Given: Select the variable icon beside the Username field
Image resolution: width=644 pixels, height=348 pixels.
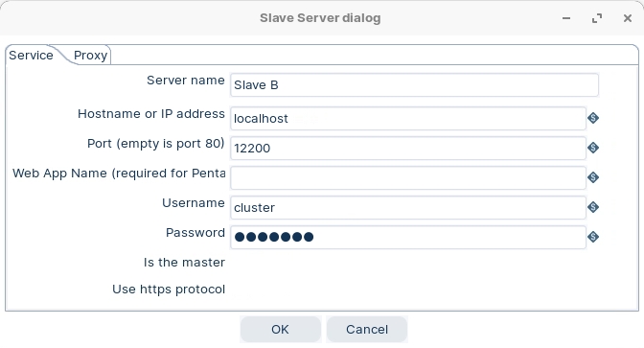Looking at the screenshot, I should [593, 207].
